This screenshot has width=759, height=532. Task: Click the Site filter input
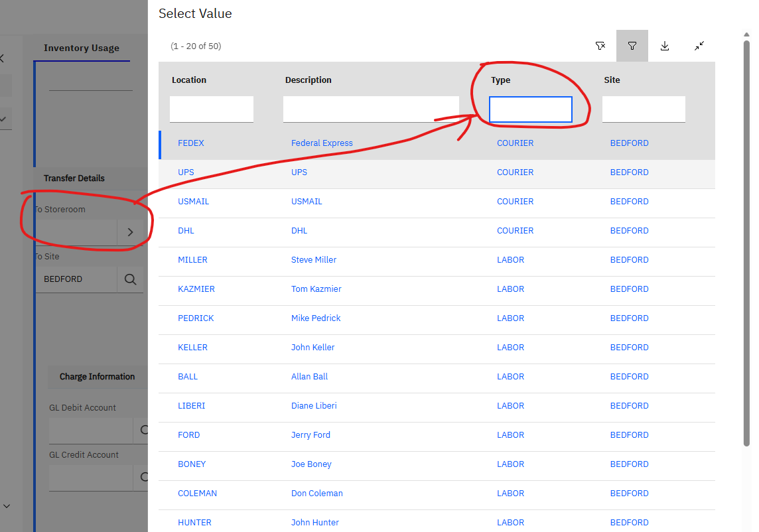click(643, 109)
